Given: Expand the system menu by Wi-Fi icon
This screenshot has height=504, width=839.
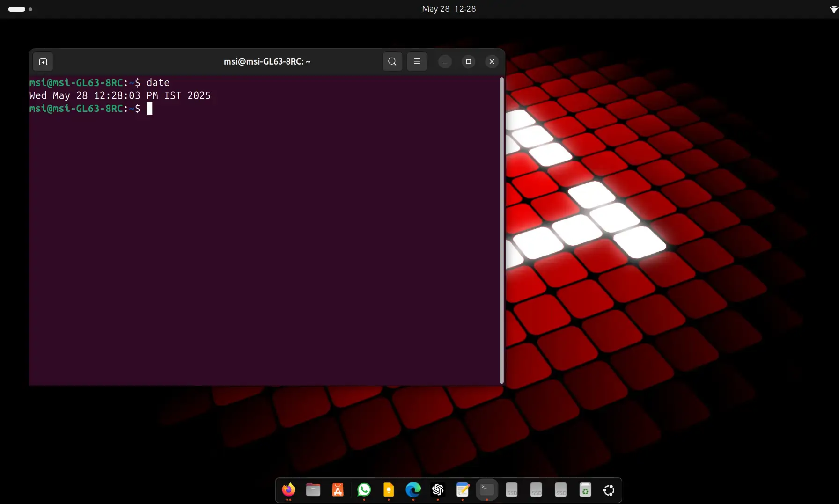Looking at the screenshot, I should pyautogui.click(x=833, y=9).
